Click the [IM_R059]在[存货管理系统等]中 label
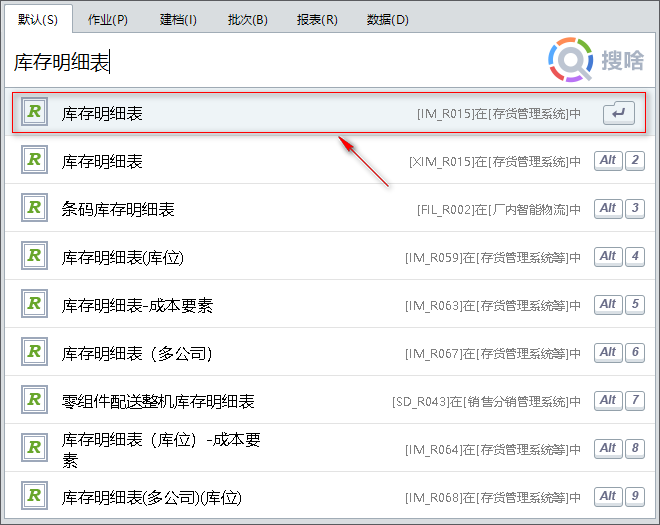The width and height of the screenshot is (660, 525). [x=493, y=257]
